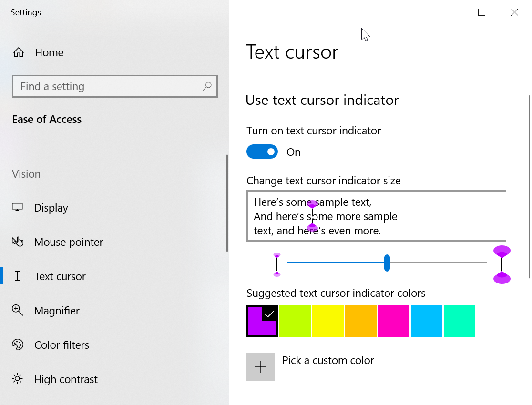Open Magnifier via its magnifying glass icon
Viewport: 532px width, 405px height.
(18, 311)
